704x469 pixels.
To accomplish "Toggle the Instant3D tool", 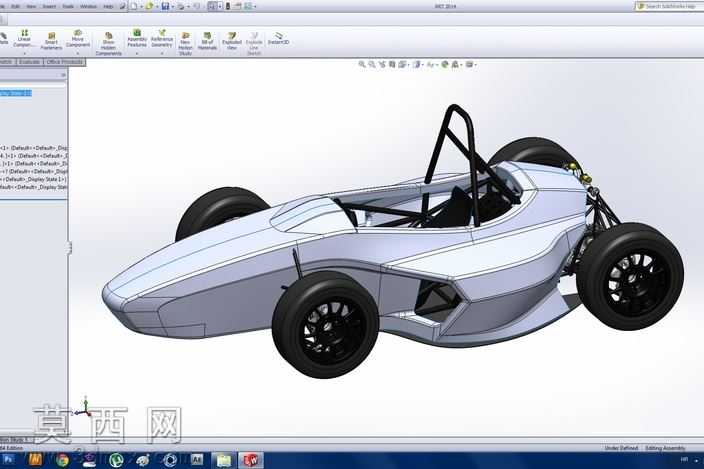I will tap(278, 39).
